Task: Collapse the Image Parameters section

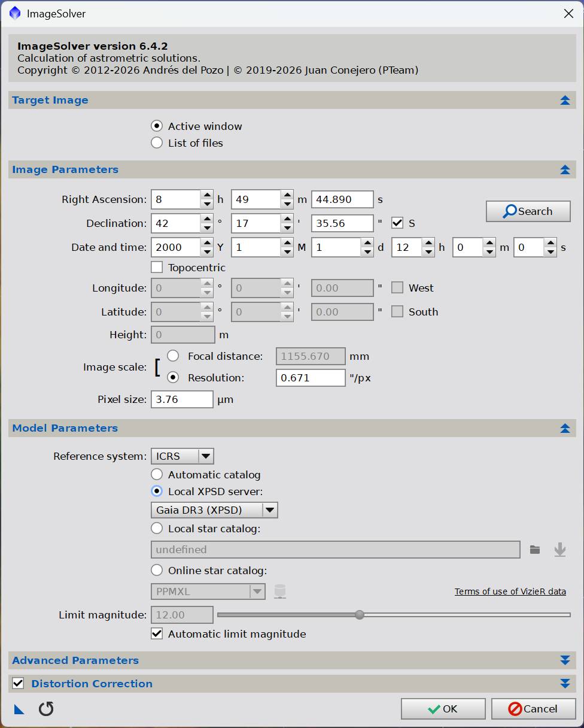Action: coord(565,170)
